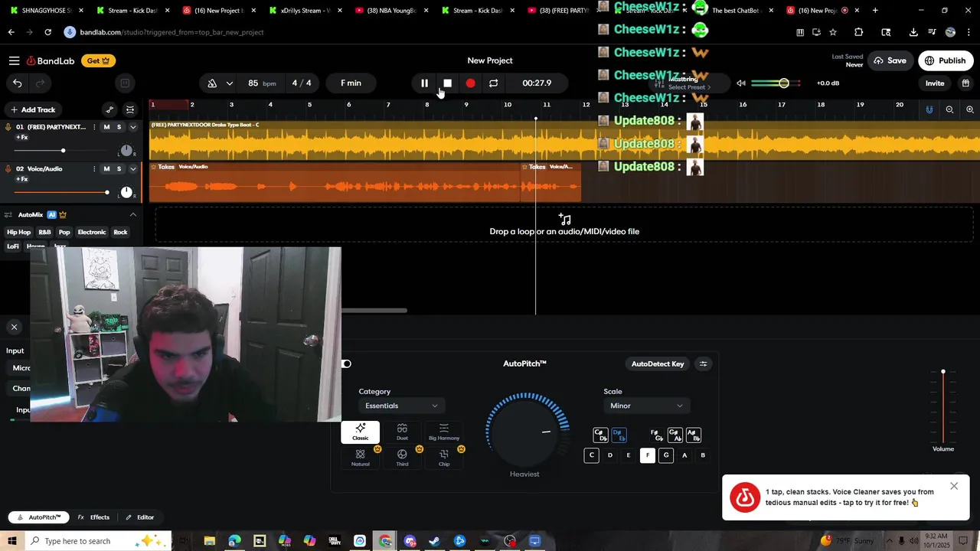
Task: Select the Chip AutoPitch preset
Action: tap(444, 458)
